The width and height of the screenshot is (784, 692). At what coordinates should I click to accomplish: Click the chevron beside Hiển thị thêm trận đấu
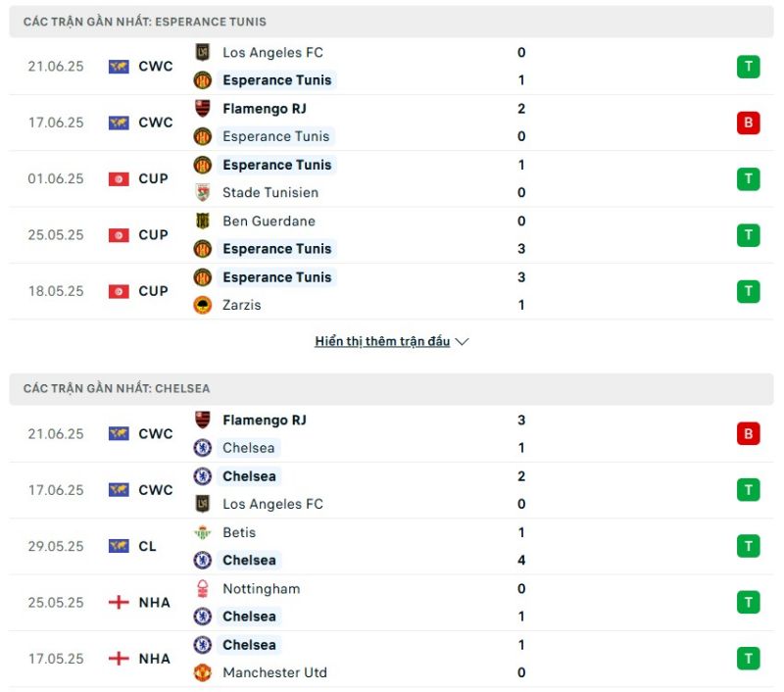[462, 342]
